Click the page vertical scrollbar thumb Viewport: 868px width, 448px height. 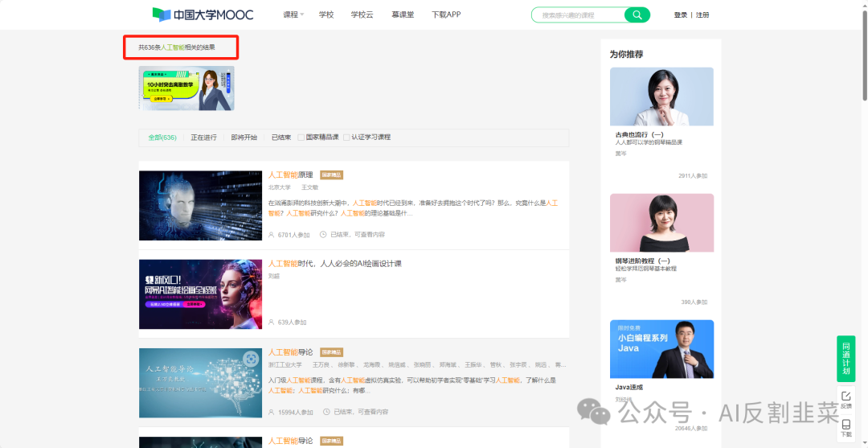(x=864, y=55)
